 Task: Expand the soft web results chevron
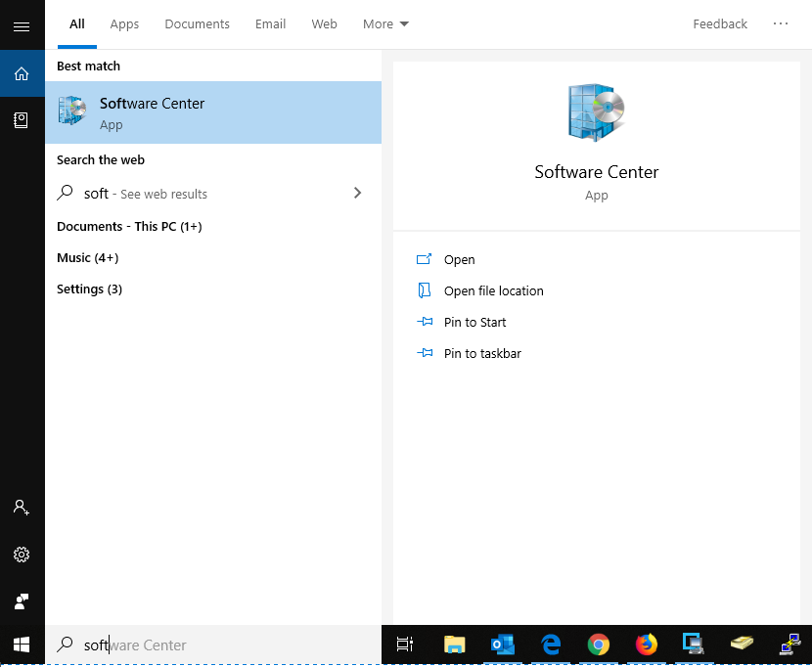(x=357, y=193)
